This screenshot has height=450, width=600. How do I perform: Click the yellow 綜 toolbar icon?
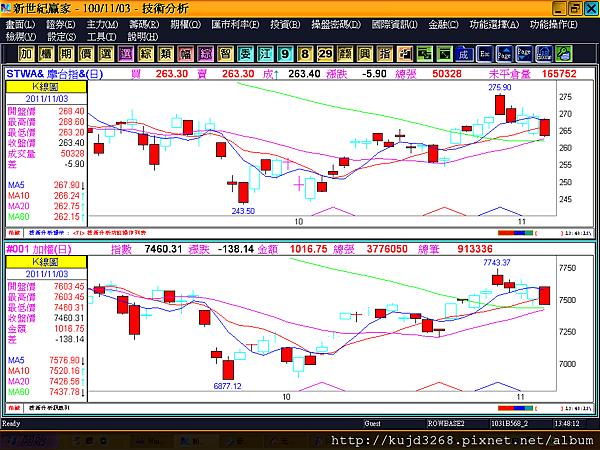[145, 54]
